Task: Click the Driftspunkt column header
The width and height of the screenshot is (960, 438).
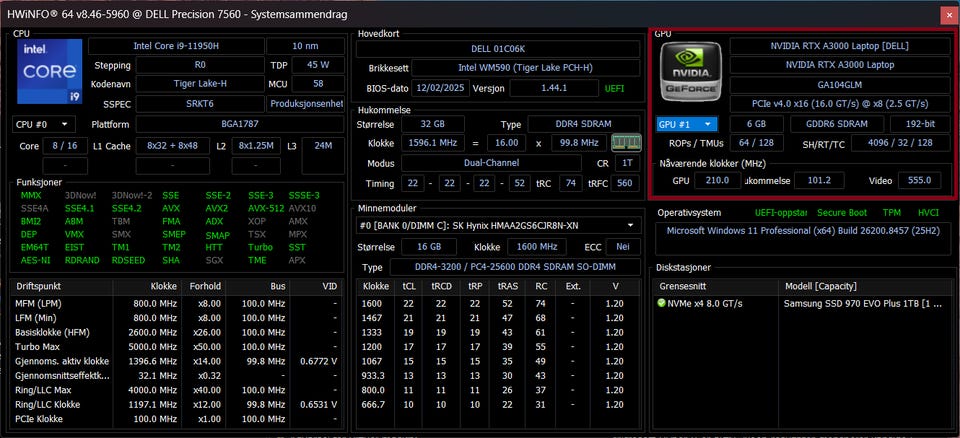Action: click(x=62, y=286)
